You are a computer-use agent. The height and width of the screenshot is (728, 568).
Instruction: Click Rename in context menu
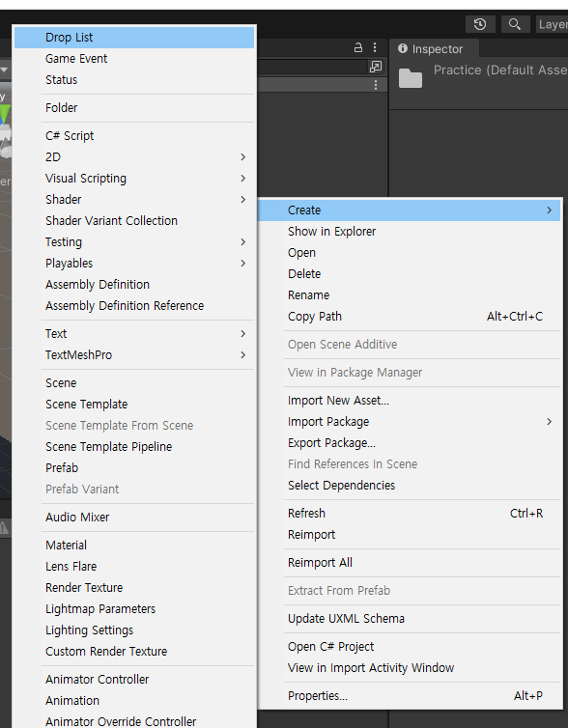pyautogui.click(x=410, y=295)
